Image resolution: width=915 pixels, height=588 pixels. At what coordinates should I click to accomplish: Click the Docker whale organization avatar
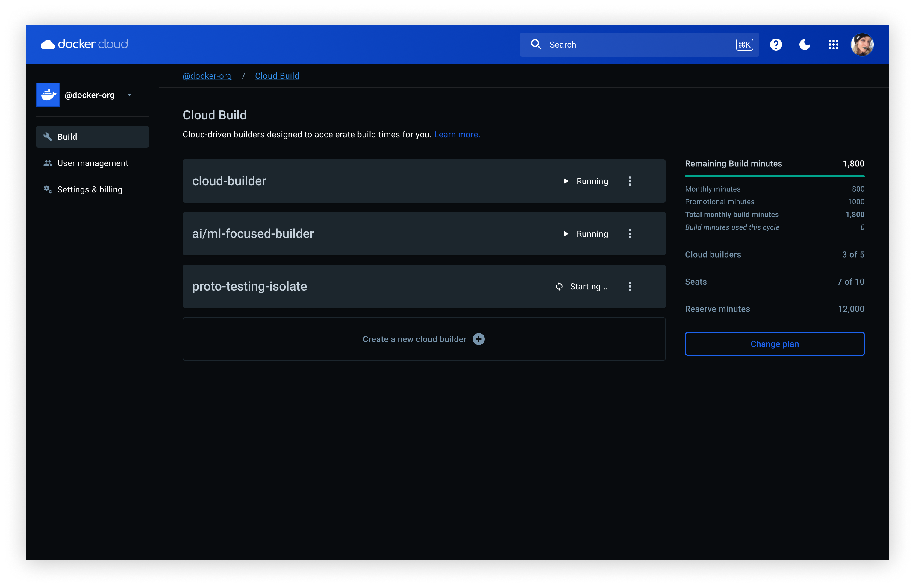point(48,95)
